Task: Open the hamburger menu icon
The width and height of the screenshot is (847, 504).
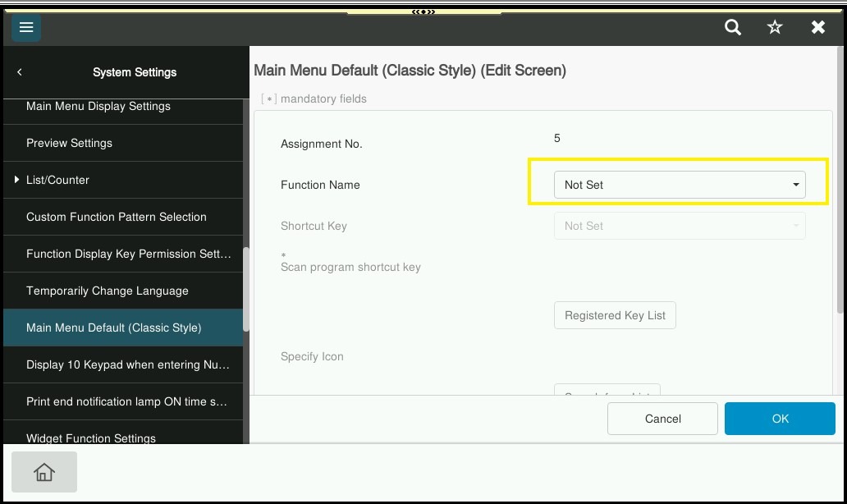Action: (26, 28)
